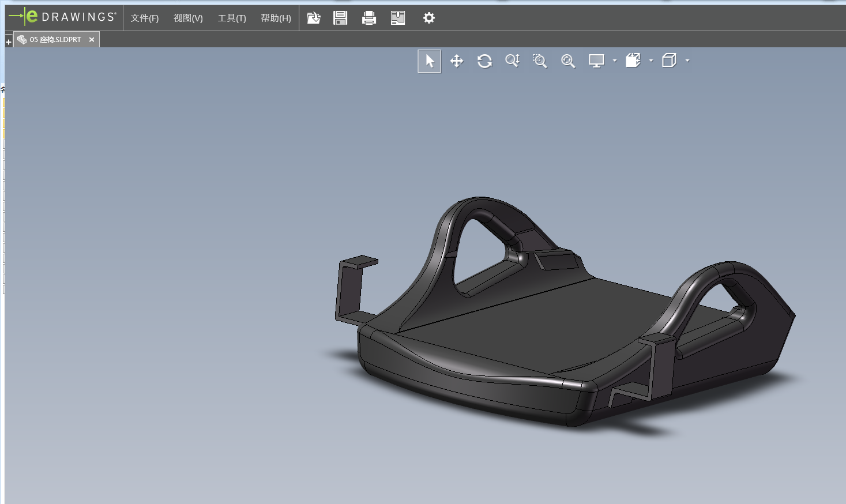Activate the Select arrow tool

[430, 61]
